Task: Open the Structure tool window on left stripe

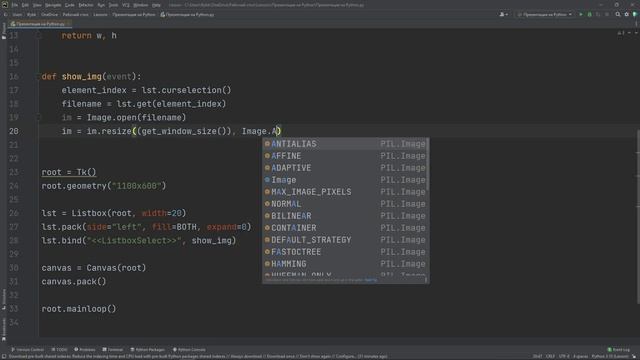Action: pos(4,299)
